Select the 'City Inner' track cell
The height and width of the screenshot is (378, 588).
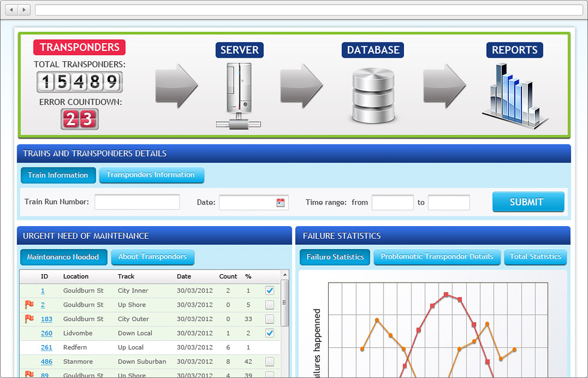[x=133, y=290]
